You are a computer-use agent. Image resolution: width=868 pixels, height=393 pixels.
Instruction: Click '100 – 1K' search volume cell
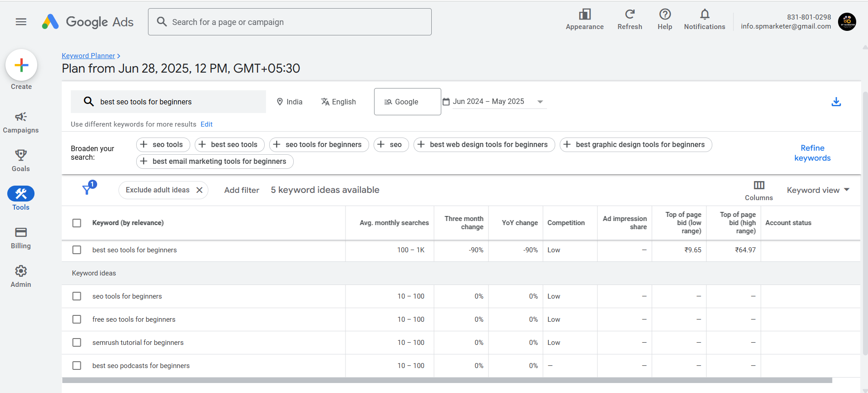point(411,250)
